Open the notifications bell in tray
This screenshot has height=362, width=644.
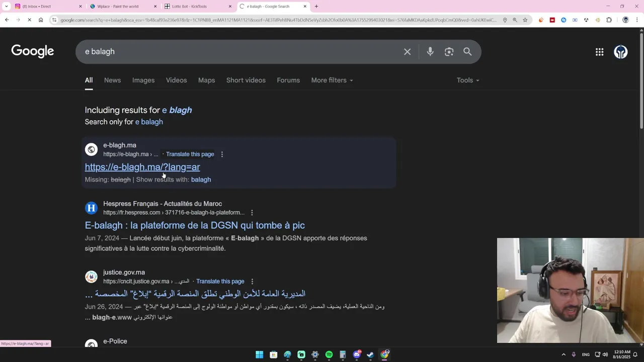click(x=635, y=354)
